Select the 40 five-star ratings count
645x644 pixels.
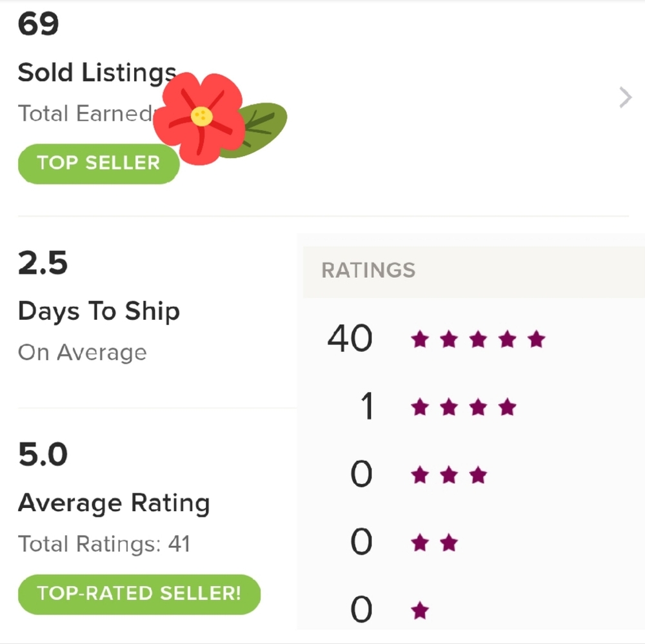pos(350,338)
